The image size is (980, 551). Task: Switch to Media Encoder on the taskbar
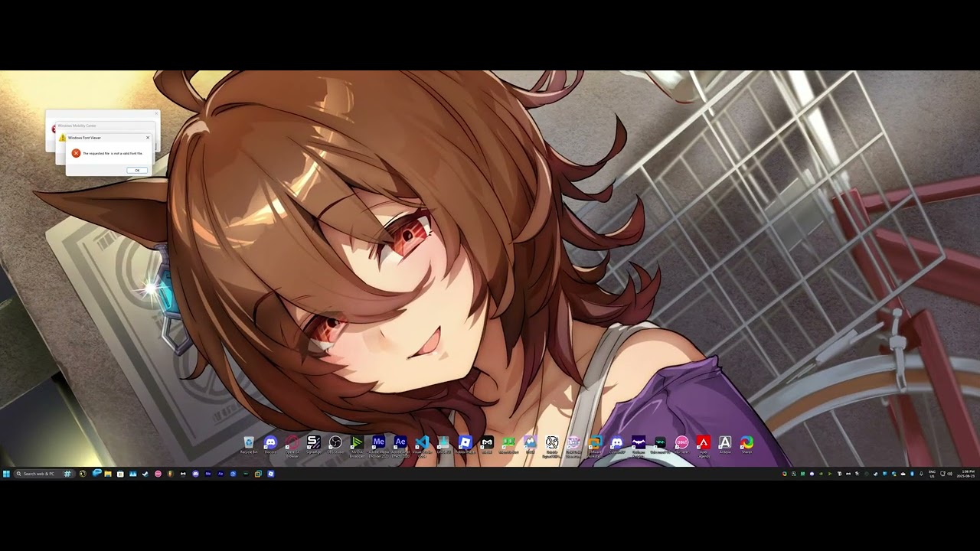[x=208, y=474]
